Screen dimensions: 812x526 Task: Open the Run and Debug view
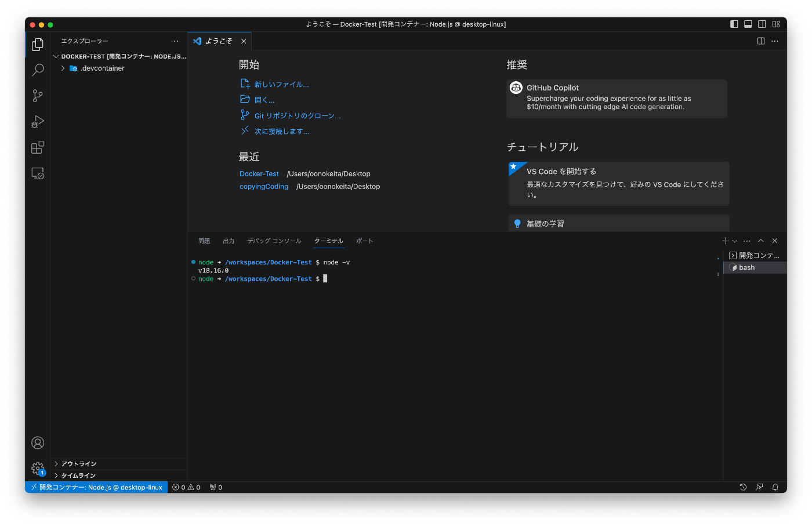pyautogui.click(x=38, y=122)
